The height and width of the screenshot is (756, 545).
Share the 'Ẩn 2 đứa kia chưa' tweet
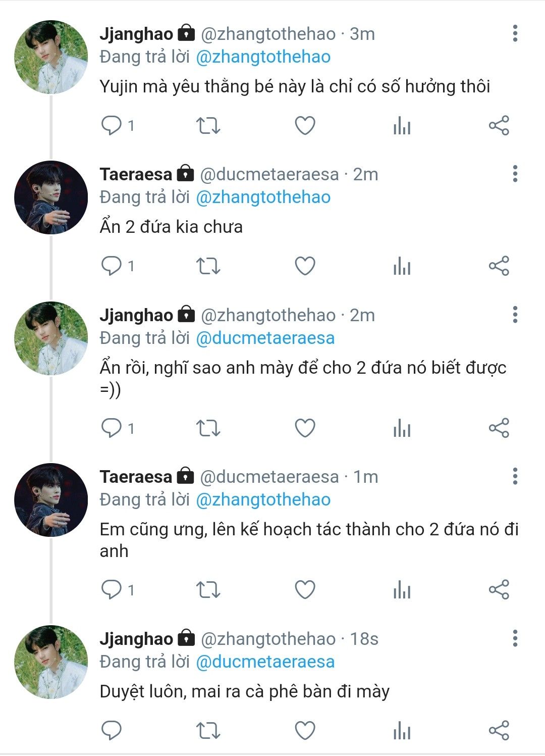point(499,266)
